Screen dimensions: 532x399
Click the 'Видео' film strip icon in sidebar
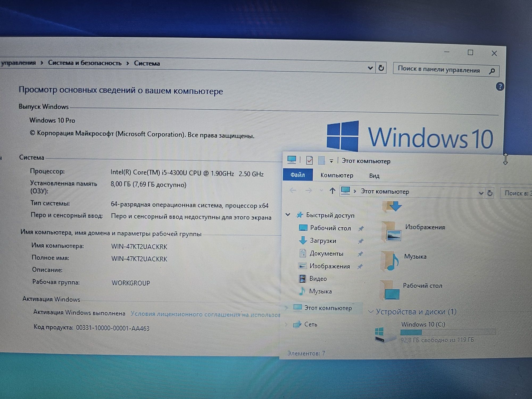pos(302,279)
